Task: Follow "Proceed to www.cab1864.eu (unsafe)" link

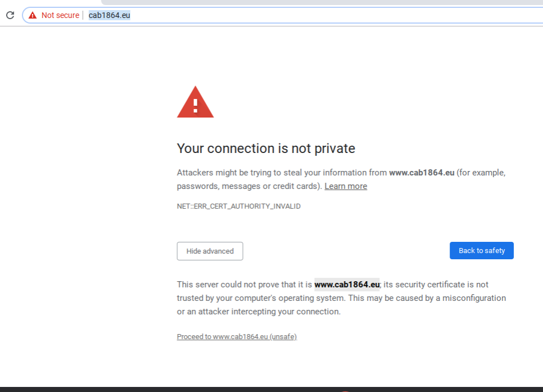Action: (x=237, y=336)
